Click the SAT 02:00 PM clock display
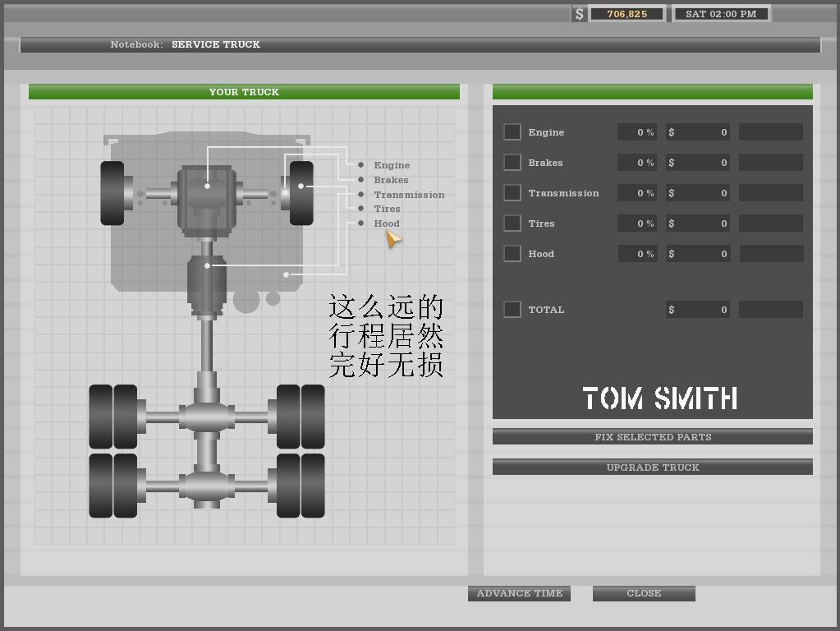This screenshot has width=840, height=631. point(721,14)
